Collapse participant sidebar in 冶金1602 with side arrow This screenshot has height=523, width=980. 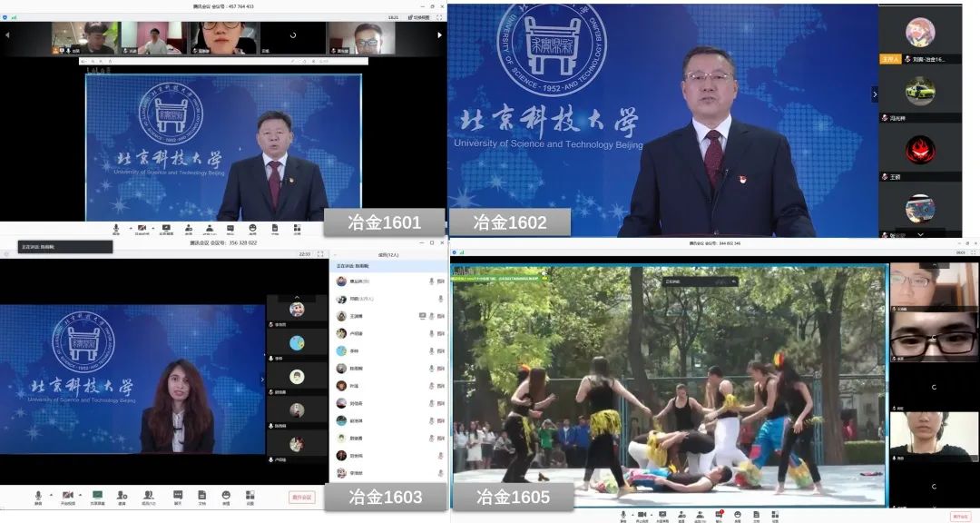(875, 94)
